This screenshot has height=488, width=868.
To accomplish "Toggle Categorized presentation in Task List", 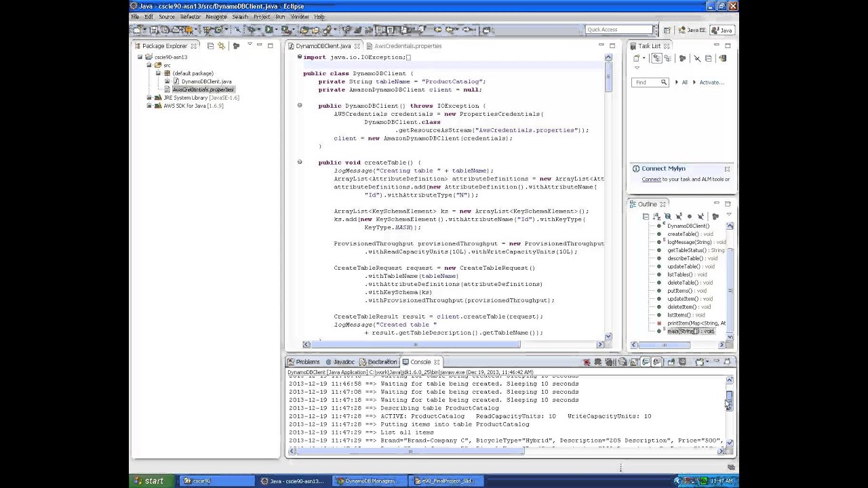I will click(657, 58).
